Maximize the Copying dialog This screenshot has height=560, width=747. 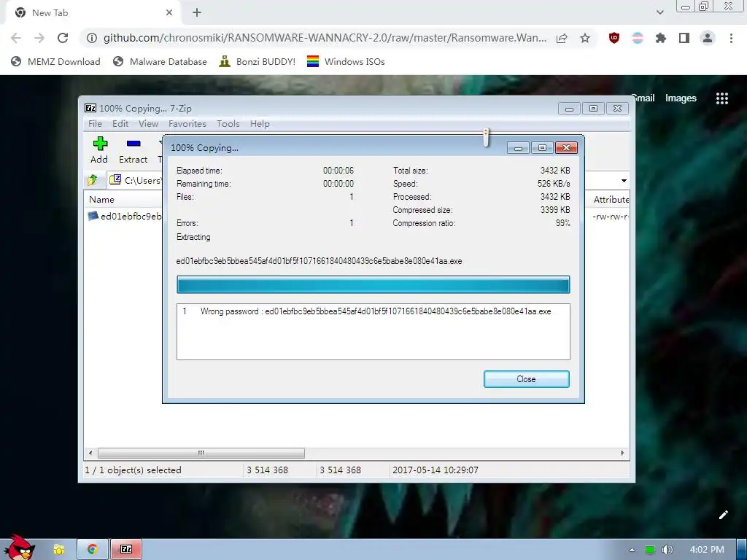point(542,147)
